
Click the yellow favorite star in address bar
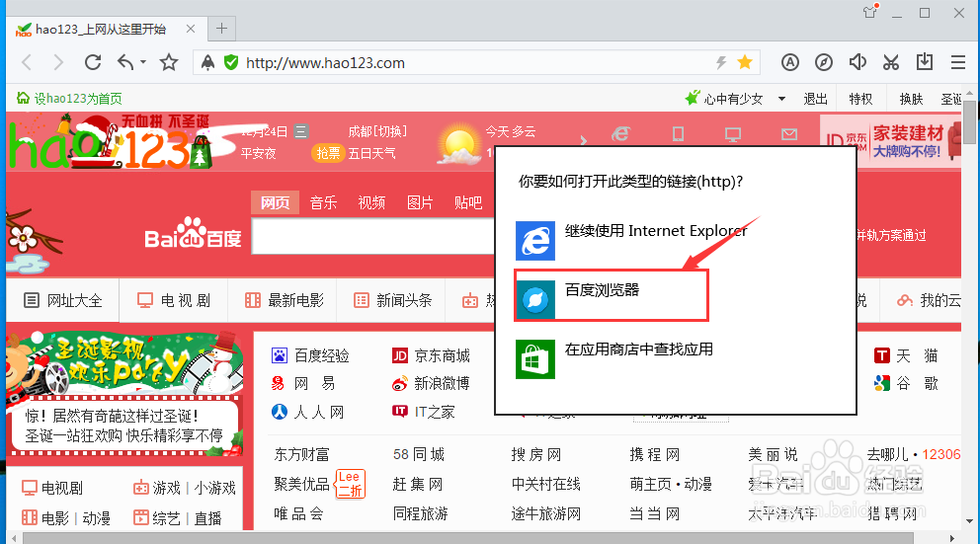pyautogui.click(x=744, y=62)
